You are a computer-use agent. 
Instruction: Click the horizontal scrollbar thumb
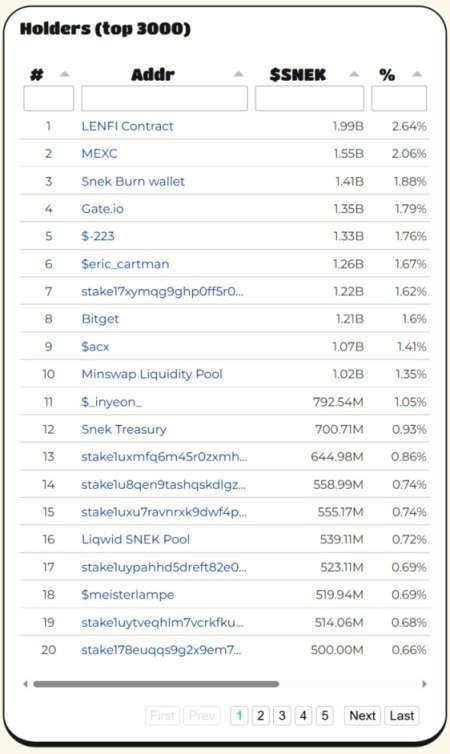(156, 684)
